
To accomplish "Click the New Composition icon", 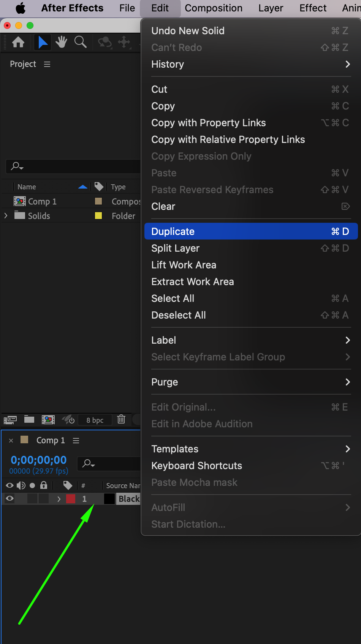I will (48, 420).
